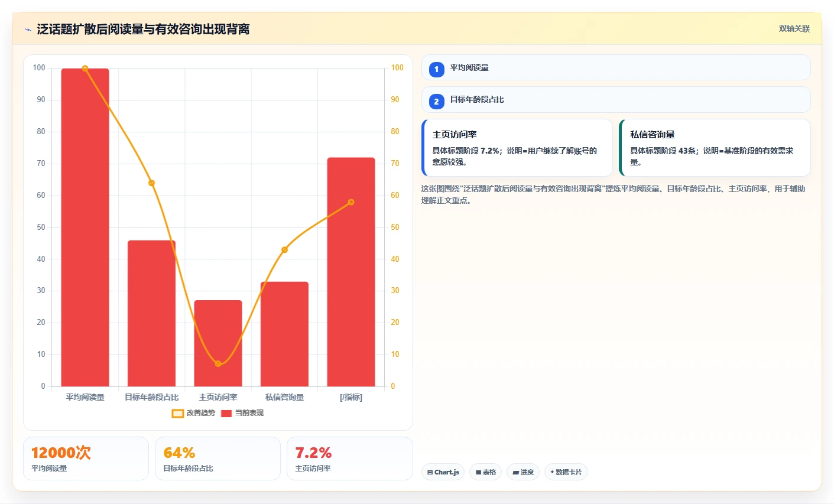
Task: Click the 平均阅读量 x-axis label
Action: [x=85, y=398]
